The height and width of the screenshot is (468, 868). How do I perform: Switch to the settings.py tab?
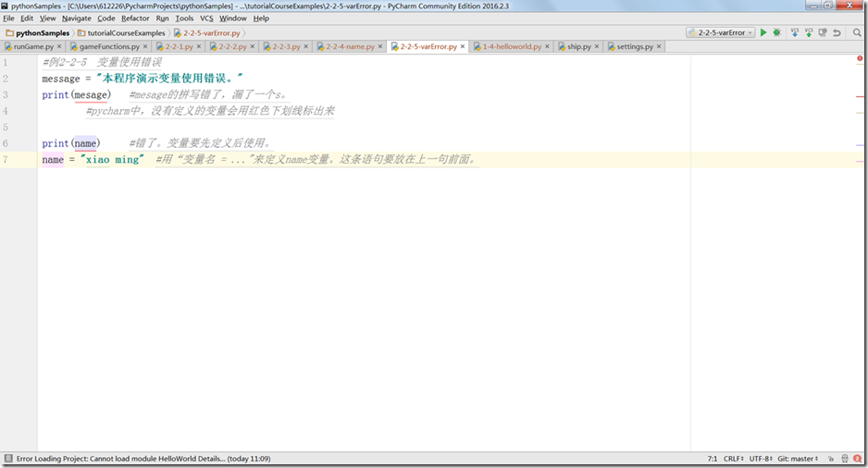635,46
